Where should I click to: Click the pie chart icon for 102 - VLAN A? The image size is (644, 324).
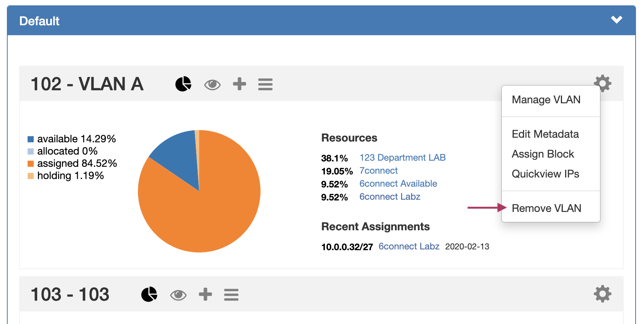tap(183, 84)
